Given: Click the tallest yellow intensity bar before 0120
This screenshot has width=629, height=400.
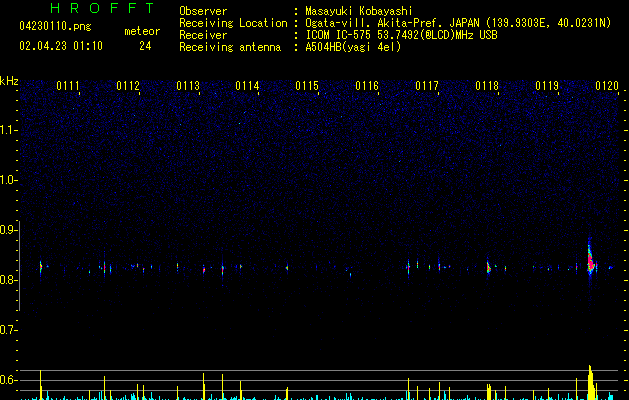Looking at the screenshot, I should point(590,382).
